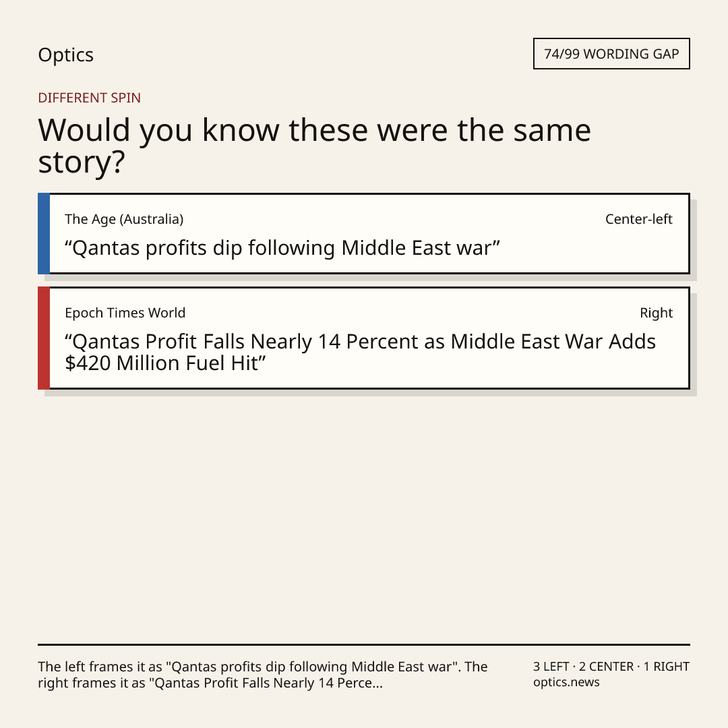This screenshot has height=728, width=728.
Task: Select the 74/99 WORDING GAP badge
Action: point(611,54)
